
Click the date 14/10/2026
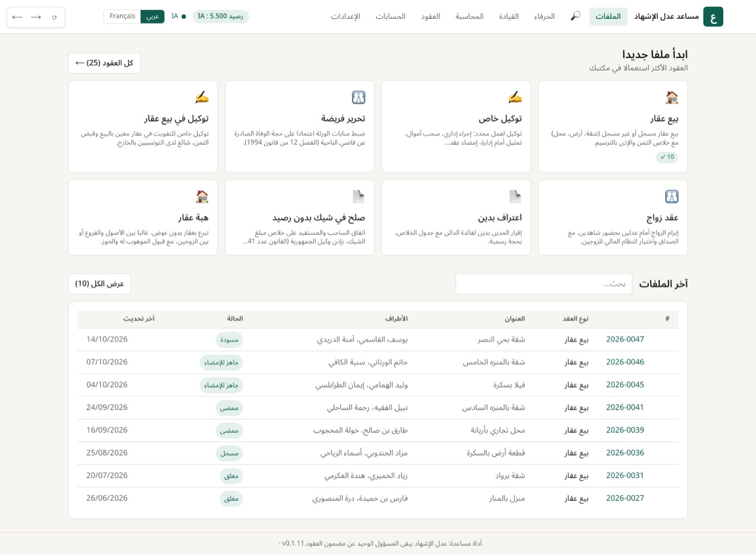(x=107, y=339)
